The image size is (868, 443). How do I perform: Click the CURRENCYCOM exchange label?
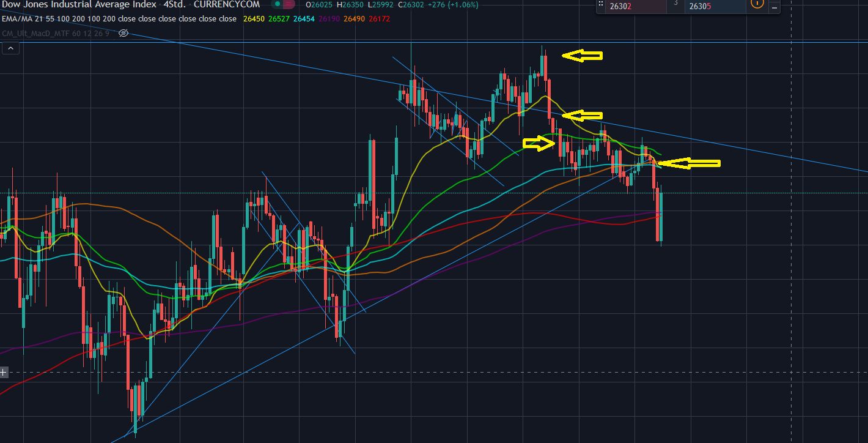pos(227,4)
